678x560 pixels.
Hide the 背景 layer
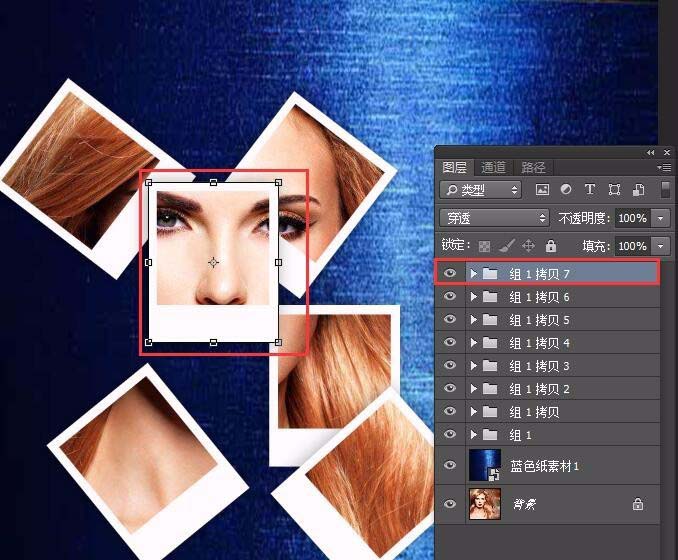coord(450,504)
